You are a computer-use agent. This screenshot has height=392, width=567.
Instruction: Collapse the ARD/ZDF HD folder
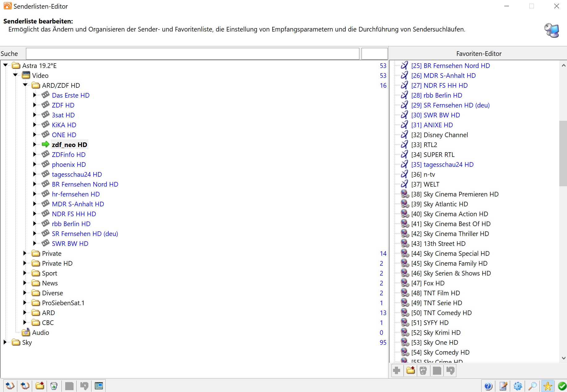point(25,85)
